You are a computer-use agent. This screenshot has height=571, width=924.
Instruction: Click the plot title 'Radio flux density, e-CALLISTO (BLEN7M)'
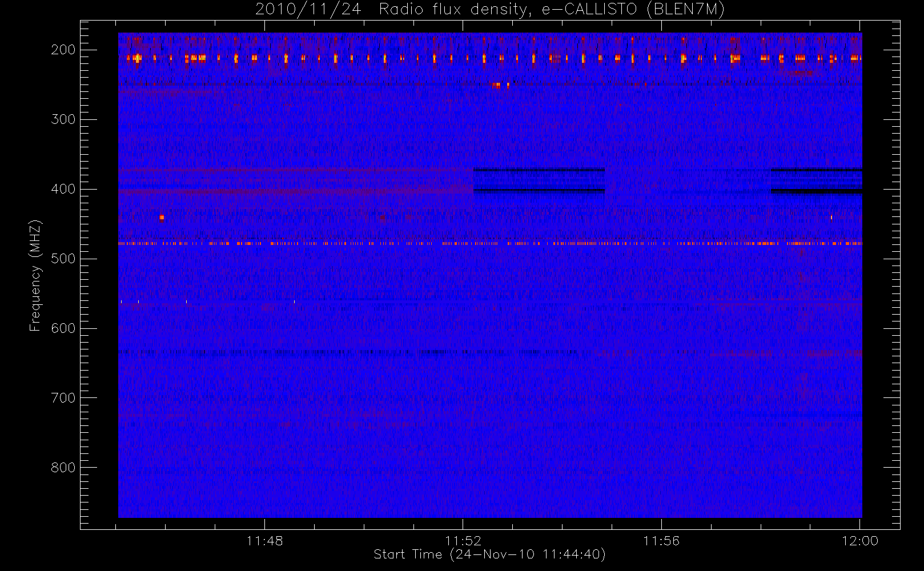coord(552,10)
